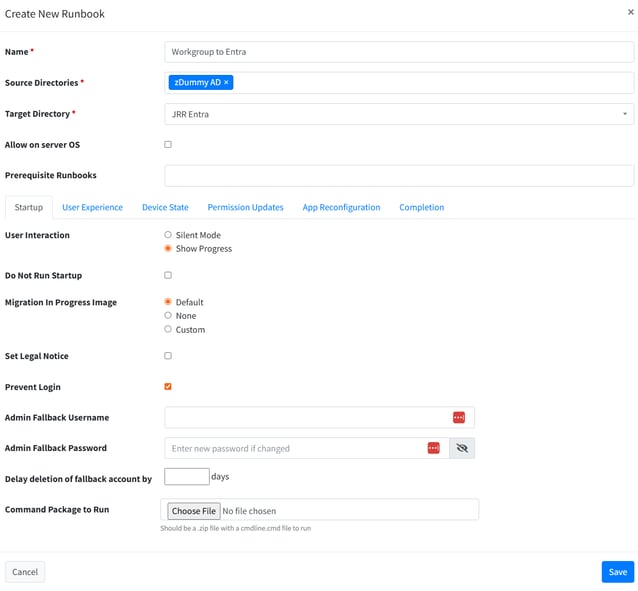Screen dimensions: 638x591
Task: Click the delay deletion days input
Action: 187,476
